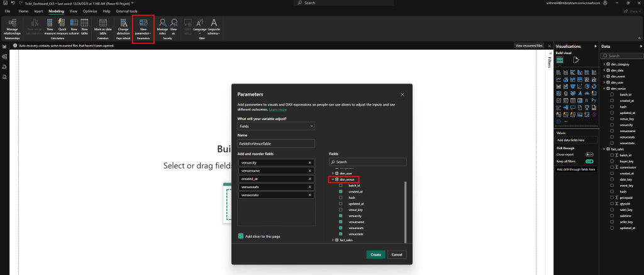644x275 pixels.
Task: Toggle the Keep all filters switch
Action: pos(589,161)
